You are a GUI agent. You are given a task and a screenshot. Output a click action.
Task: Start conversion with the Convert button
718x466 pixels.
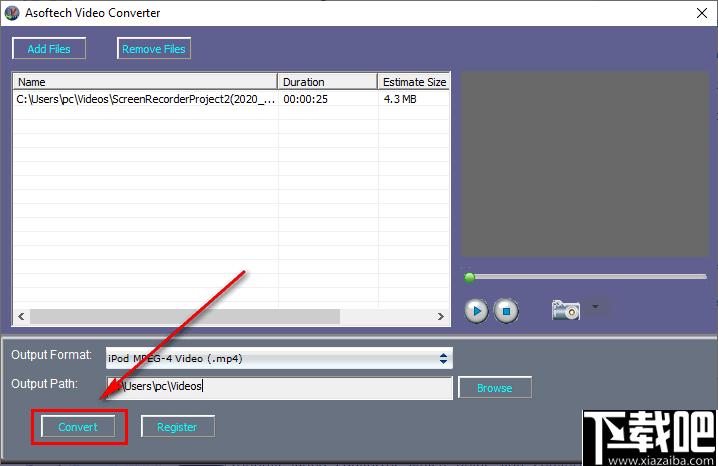[78, 427]
